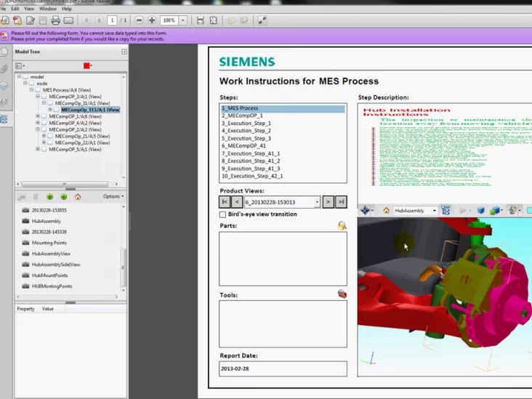Collapse the MECompOP_3/A;1 tree node
Image resolution: width=532 pixels, height=399 pixels.
click(x=38, y=97)
